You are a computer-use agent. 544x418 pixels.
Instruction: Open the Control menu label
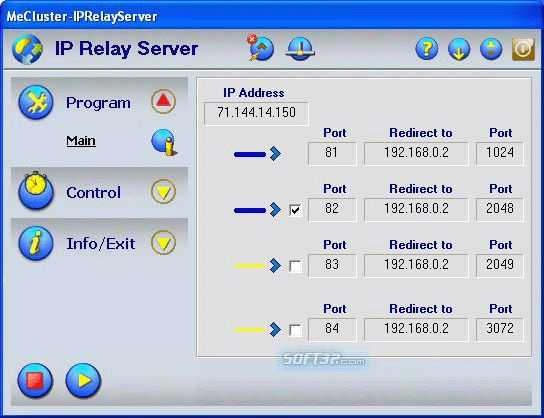(x=94, y=193)
